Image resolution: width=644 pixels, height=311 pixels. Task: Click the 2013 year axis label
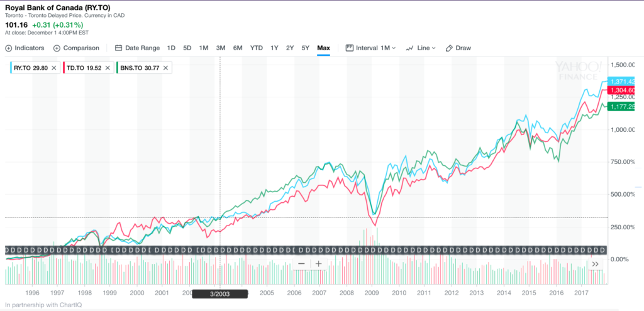477,293
